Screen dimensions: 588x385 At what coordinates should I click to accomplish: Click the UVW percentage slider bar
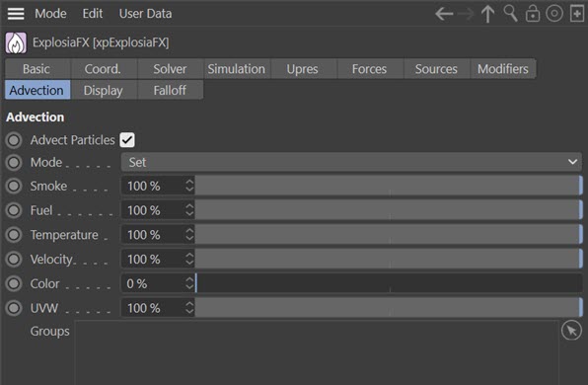click(x=389, y=308)
